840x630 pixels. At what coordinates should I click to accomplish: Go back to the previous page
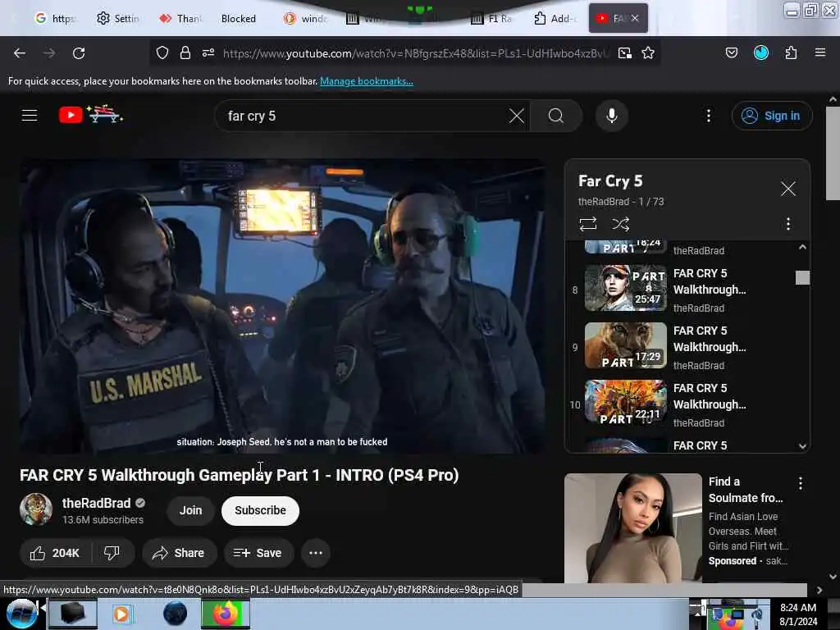tap(20, 53)
